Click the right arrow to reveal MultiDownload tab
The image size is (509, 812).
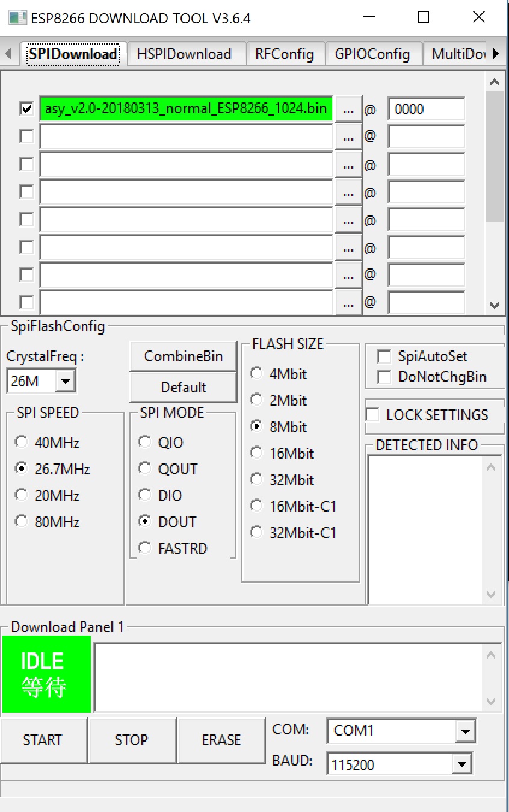495,54
